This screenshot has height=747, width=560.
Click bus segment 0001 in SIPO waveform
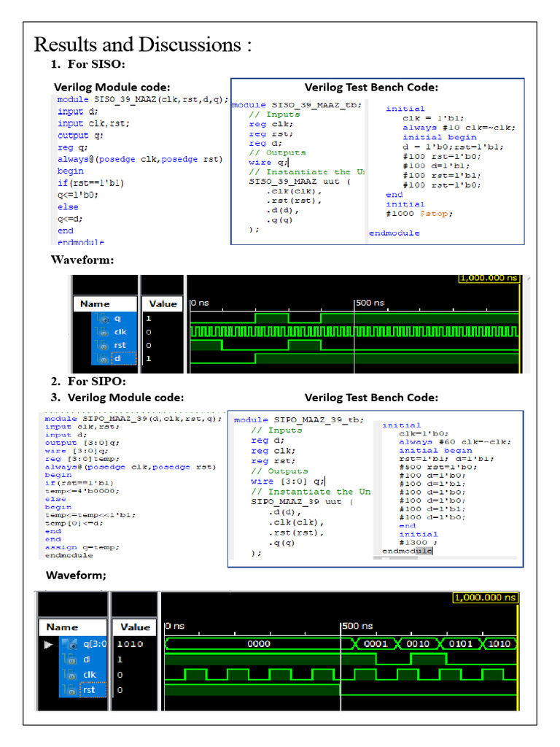pos(376,644)
